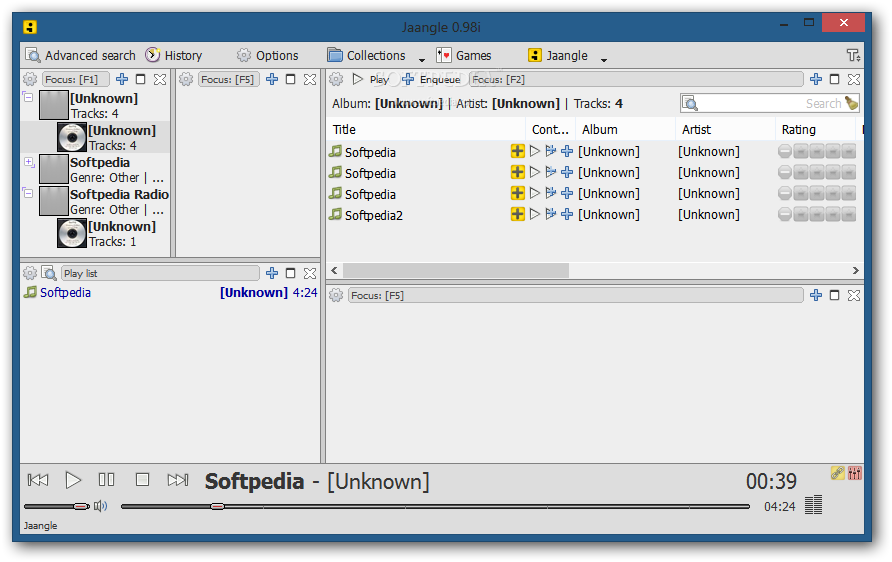This screenshot has width=892, height=562.
Task: Open gear settings of top-left Focus F5 pane
Action: pyautogui.click(x=186, y=79)
